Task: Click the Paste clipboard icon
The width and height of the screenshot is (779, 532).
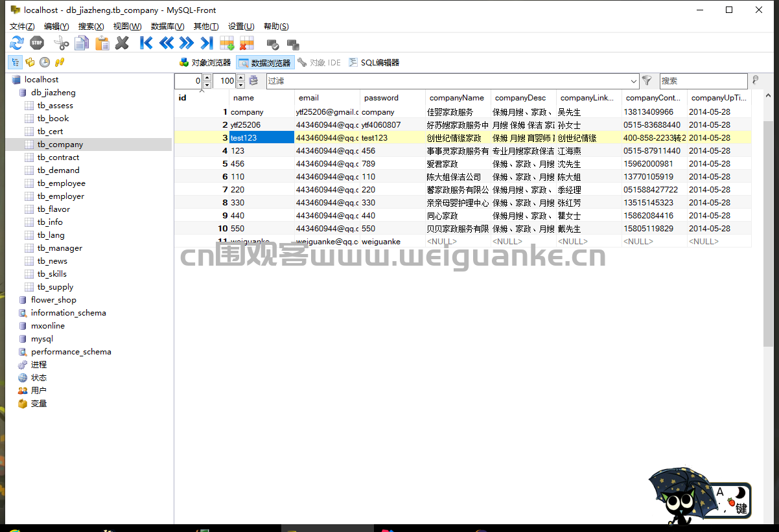Action: coord(102,43)
